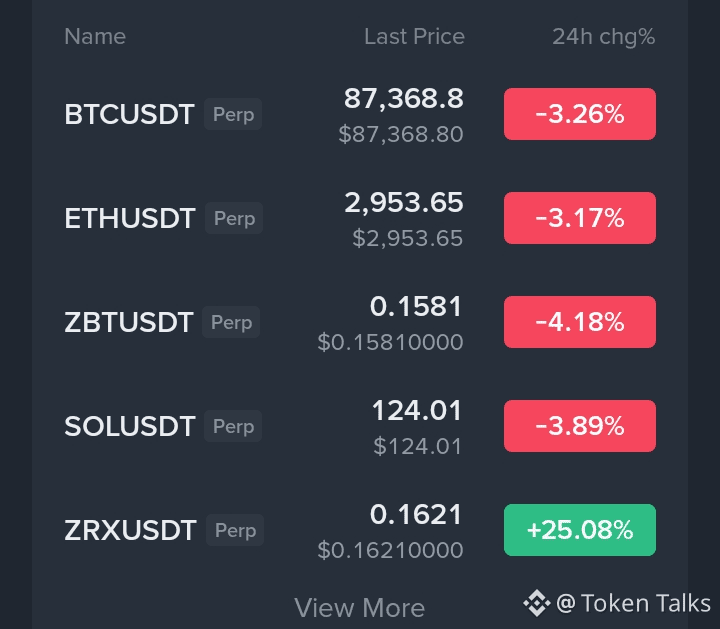Click the green +25.08% badge for ZRXUSDT

coord(580,530)
